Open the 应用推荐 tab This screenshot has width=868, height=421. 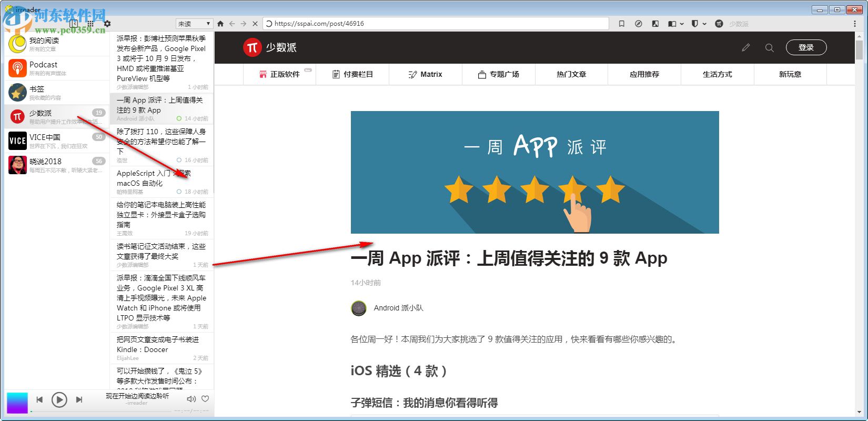(x=644, y=74)
